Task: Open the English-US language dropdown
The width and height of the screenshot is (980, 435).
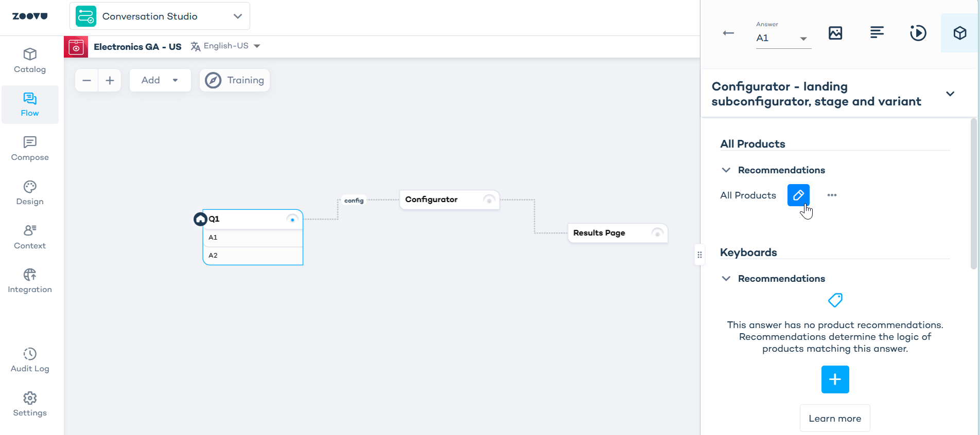Action: tap(225, 46)
